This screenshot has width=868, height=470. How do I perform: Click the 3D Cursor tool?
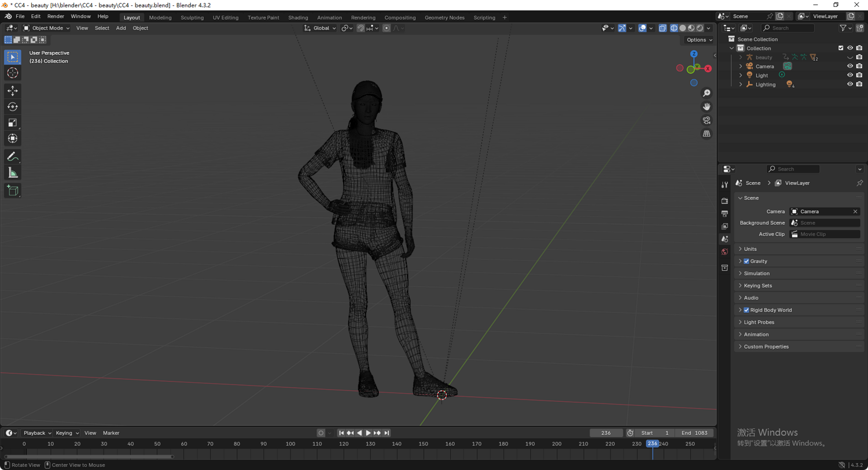(13, 73)
